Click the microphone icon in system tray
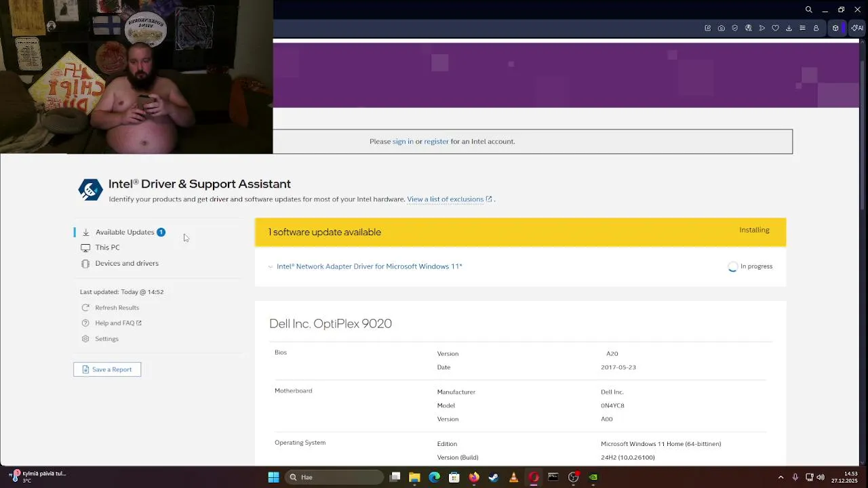868x488 pixels. pos(795,477)
